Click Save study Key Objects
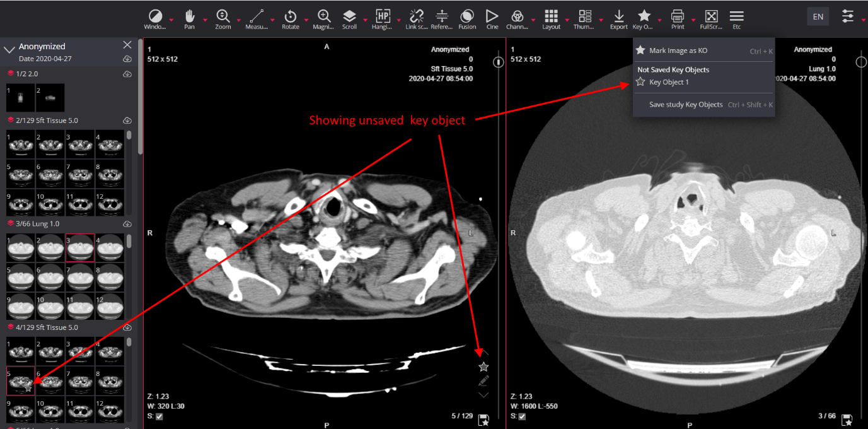Viewport: 868px width, 429px height. point(686,105)
